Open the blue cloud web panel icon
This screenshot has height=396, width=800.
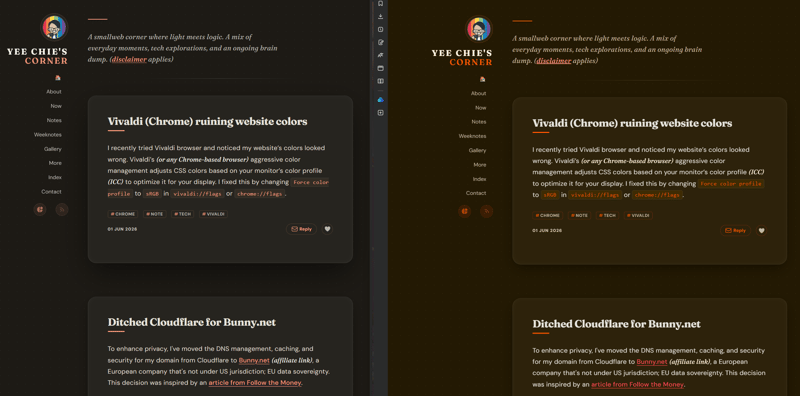tap(381, 100)
